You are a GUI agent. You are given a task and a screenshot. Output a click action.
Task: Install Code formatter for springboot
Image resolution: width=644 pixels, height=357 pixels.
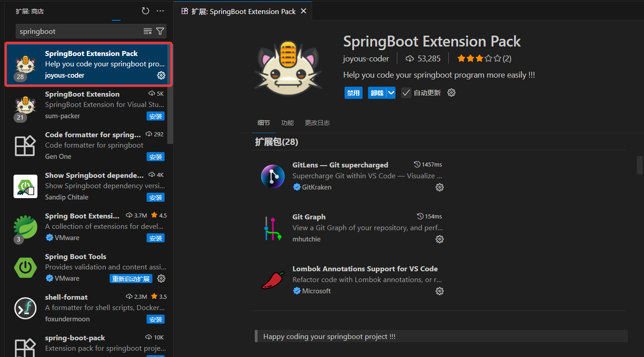[156, 157]
